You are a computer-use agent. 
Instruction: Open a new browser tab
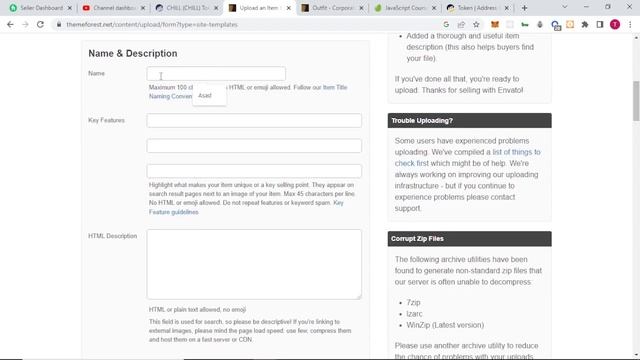coord(524,8)
